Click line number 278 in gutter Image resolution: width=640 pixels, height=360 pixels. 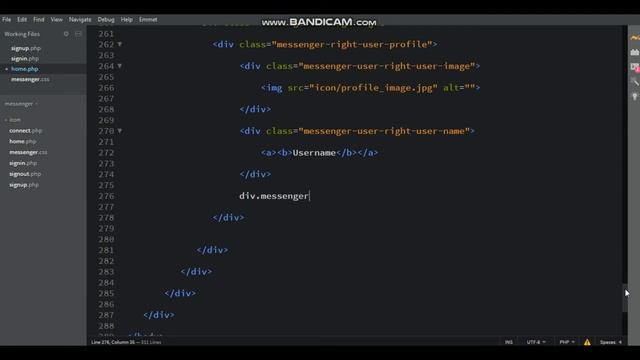pos(106,218)
